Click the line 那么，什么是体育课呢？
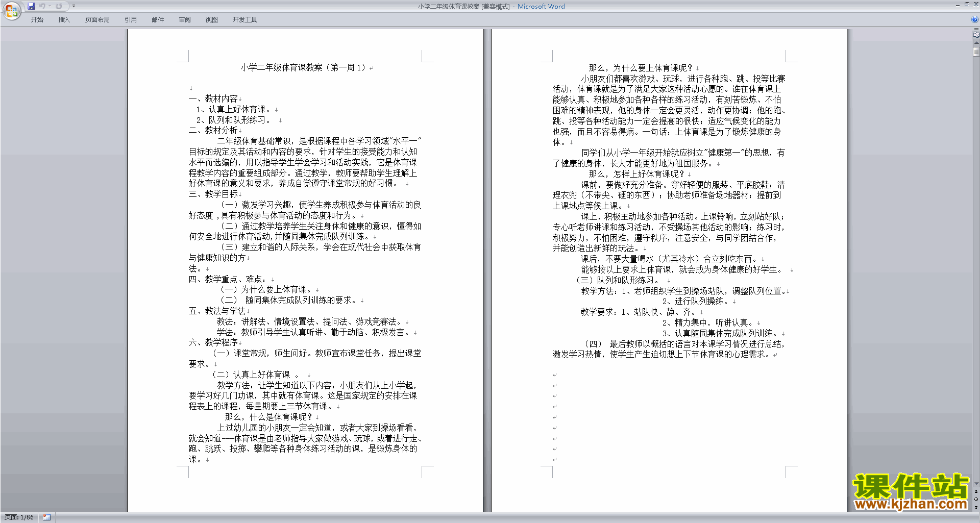The width and height of the screenshot is (980, 523). tap(268, 417)
